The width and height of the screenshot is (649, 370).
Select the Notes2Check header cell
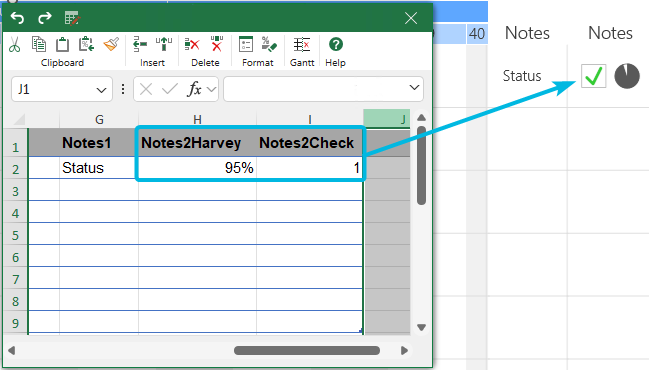pos(310,143)
